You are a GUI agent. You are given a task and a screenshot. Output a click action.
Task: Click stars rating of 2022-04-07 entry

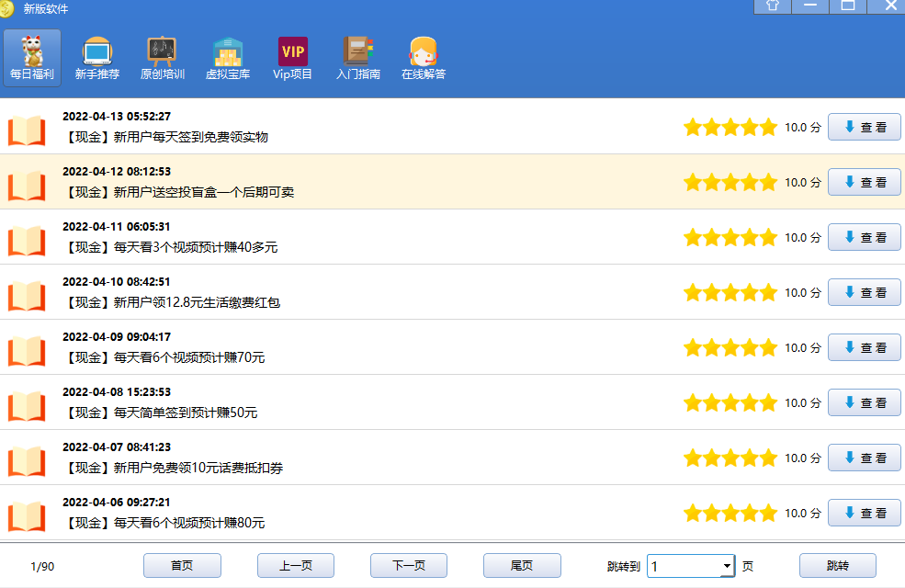click(x=730, y=458)
